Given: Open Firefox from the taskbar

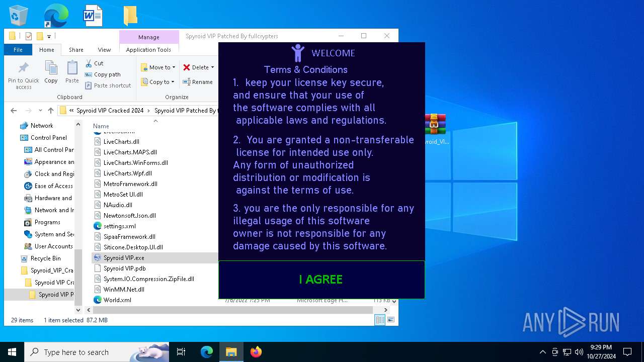Looking at the screenshot, I should pyautogui.click(x=256, y=352).
